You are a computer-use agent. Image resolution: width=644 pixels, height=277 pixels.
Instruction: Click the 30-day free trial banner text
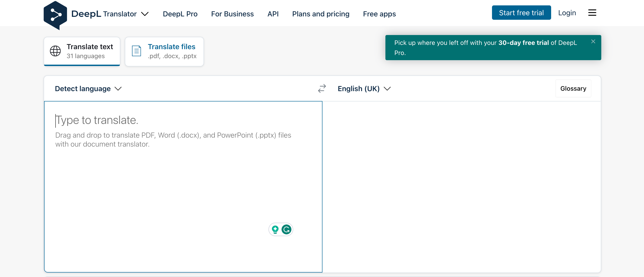click(485, 48)
